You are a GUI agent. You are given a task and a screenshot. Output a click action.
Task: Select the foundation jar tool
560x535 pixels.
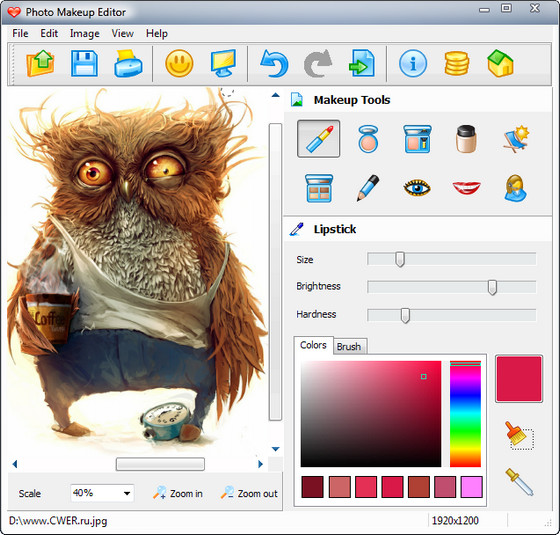(x=466, y=139)
